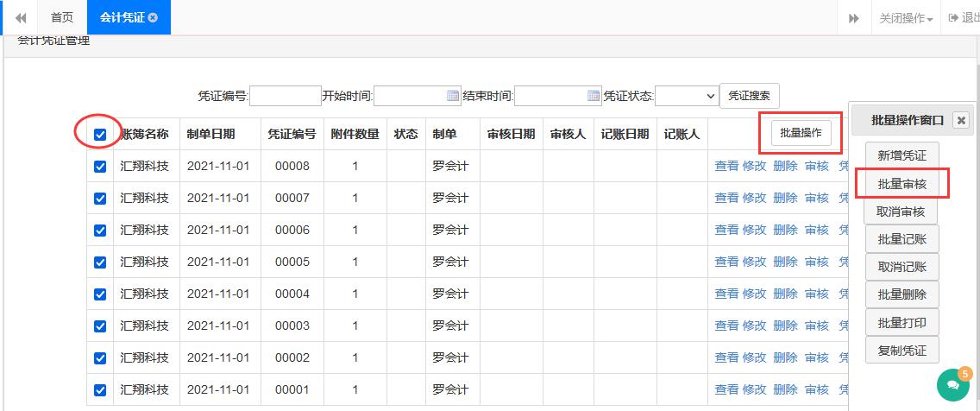Click 修改 link for voucher 00005

755,262
